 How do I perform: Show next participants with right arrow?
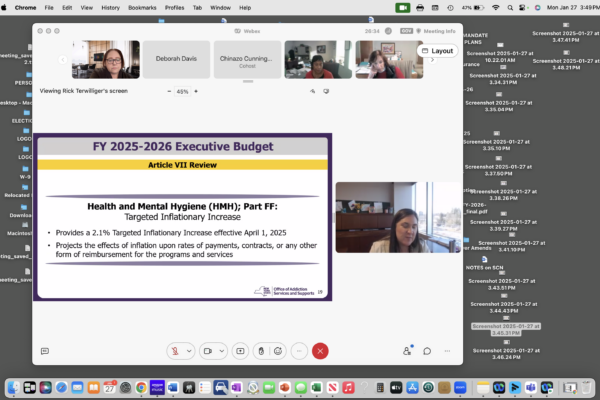click(x=432, y=60)
